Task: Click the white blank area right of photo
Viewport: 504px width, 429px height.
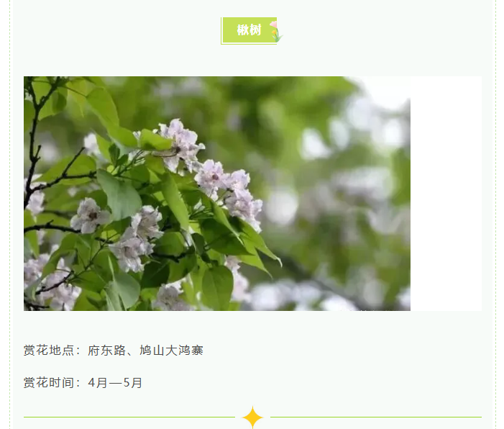Action: [x=446, y=194]
